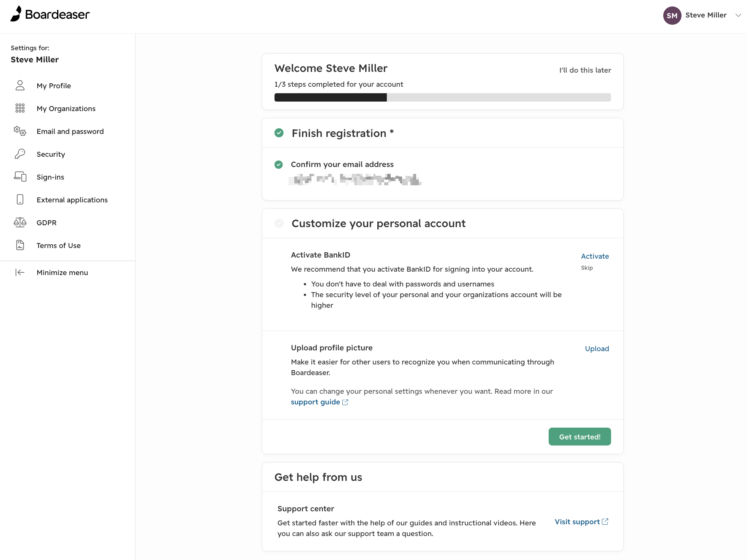
Task: Open Terms of Use page
Action: pos(59,246)
